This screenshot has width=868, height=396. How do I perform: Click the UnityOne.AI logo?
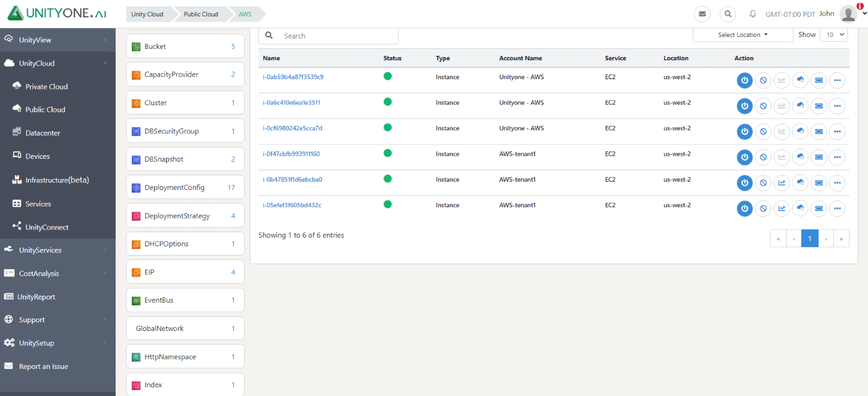tap(57, 13)
